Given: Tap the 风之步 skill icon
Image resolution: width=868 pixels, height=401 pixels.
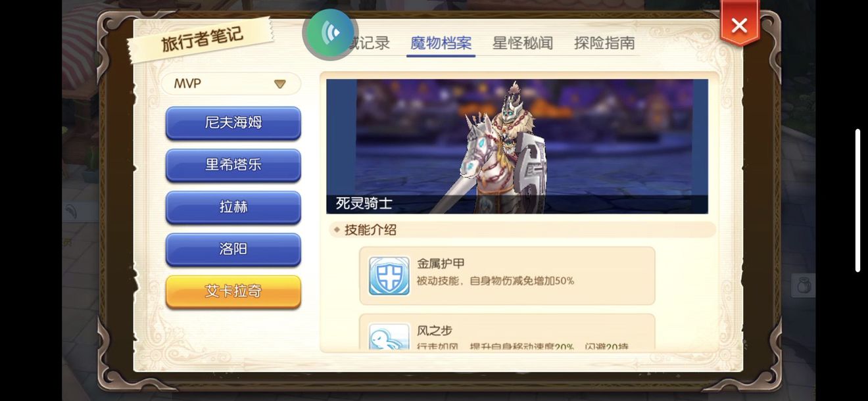Looking at the screenshot, I should (389, 337).
